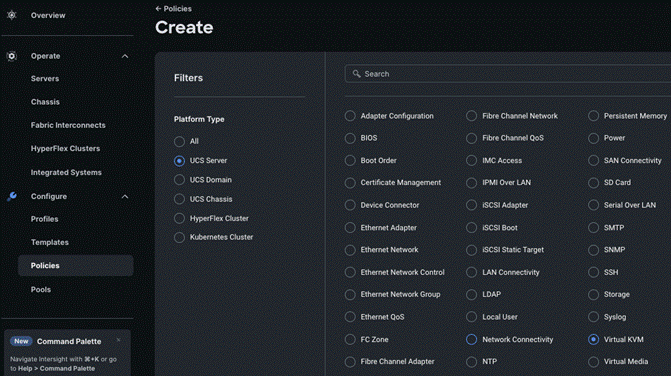Choose Ethernet Network Group policy
Screen dimensions: 671x376
[350, 294]
